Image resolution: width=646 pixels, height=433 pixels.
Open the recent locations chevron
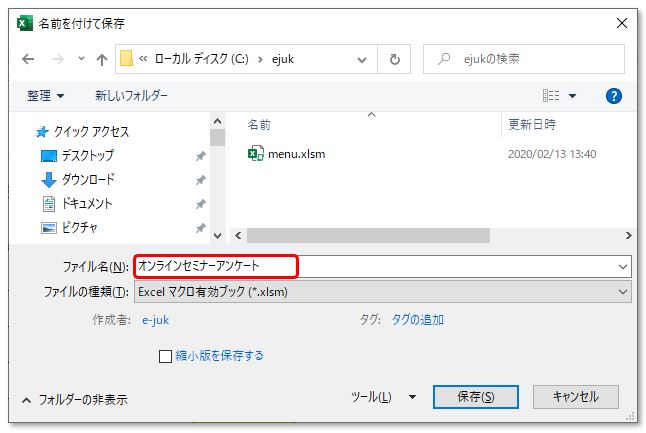click(x=82, y=59)
